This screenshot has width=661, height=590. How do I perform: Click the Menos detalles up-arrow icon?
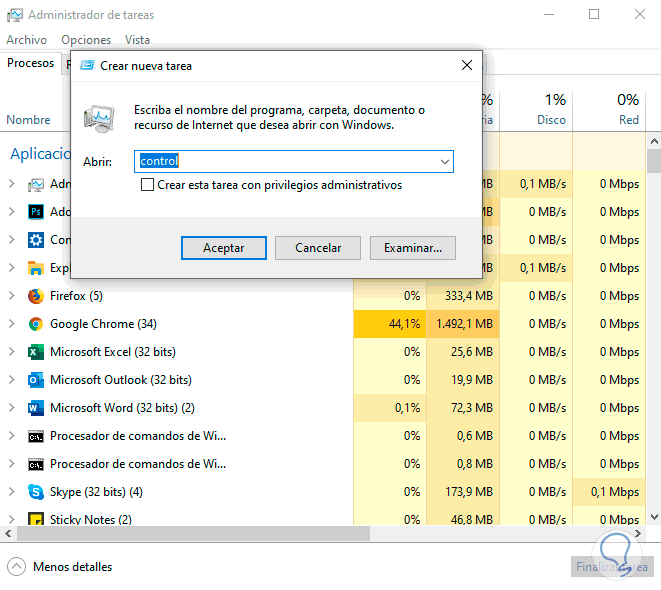(x=16, y=567)
